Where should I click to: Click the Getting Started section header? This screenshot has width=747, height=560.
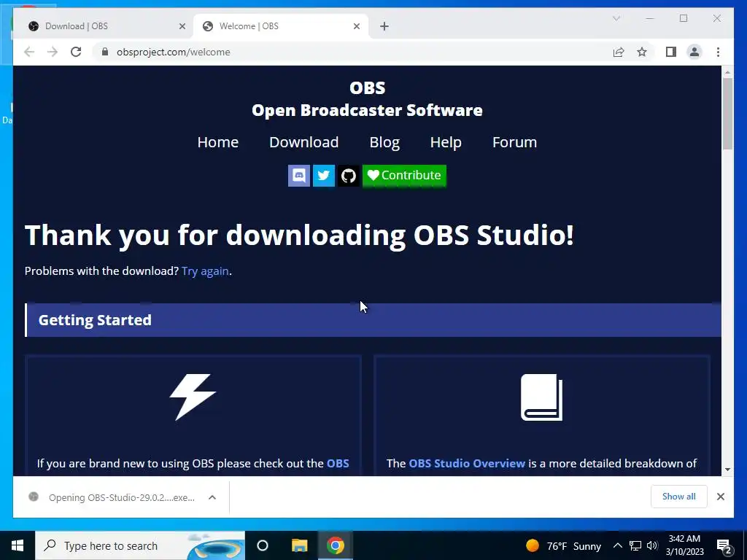pos(373,320)
